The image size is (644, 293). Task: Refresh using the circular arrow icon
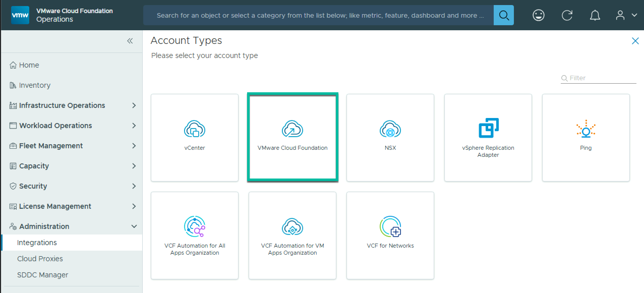[x=567, y=15]
